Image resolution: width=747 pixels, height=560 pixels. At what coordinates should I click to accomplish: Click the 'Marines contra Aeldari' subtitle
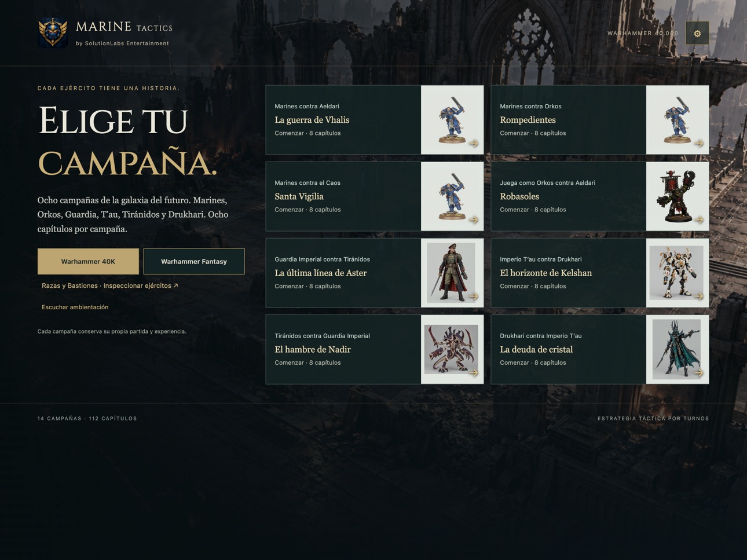(307, 106)
